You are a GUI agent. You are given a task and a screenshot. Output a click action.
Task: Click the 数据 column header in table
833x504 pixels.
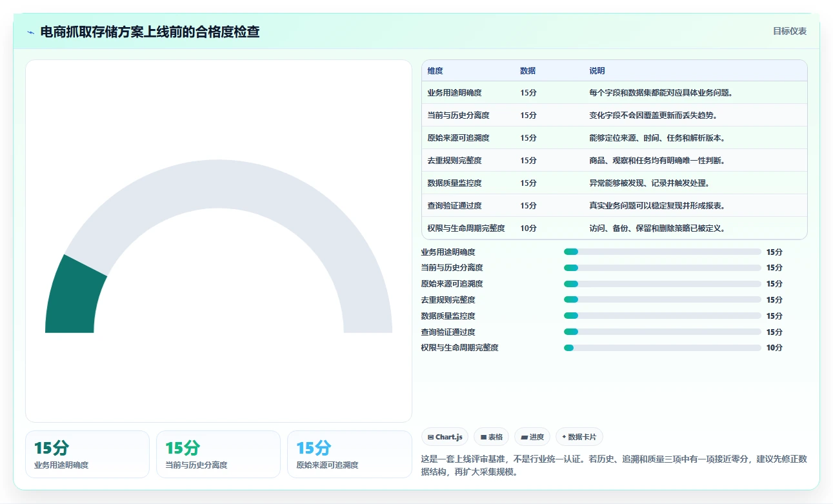(x=528, y=71)
